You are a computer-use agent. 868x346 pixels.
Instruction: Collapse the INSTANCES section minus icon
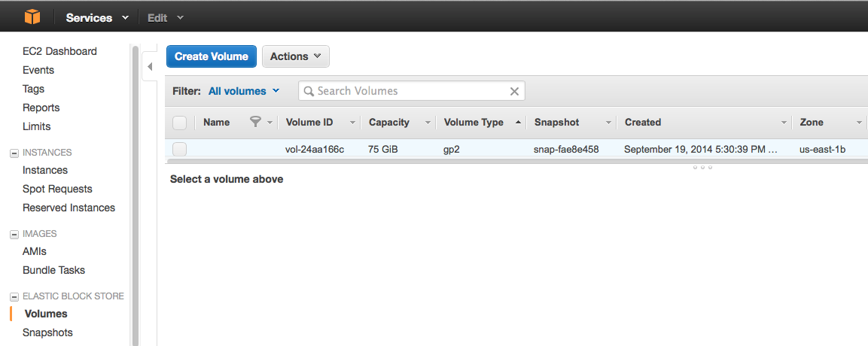pyautogui.click(x=14, y=153)
